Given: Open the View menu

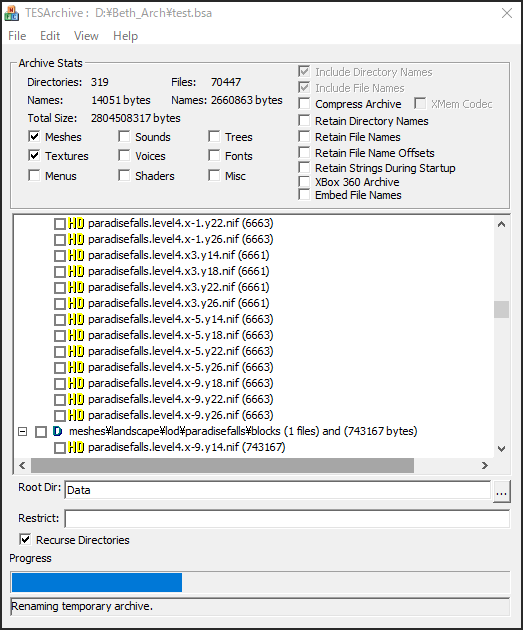Looking at the screenshot, I should click(x=86, y=36).
